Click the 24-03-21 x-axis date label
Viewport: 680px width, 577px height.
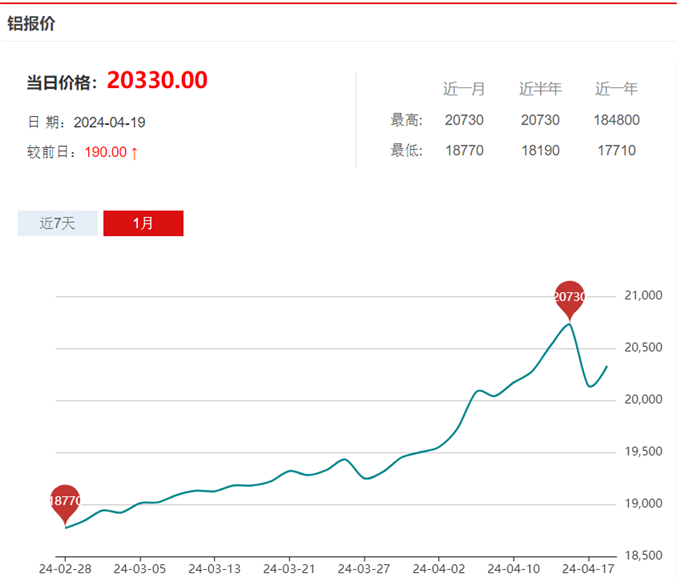pos(289,569)
